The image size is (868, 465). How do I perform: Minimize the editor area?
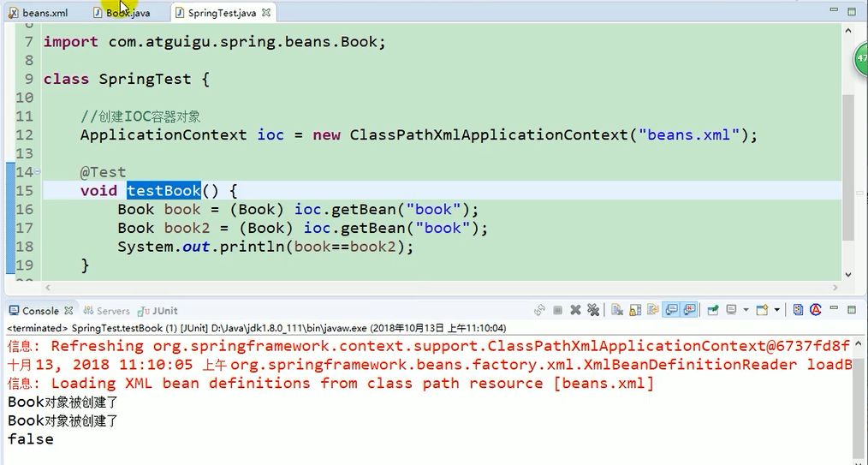835,10
